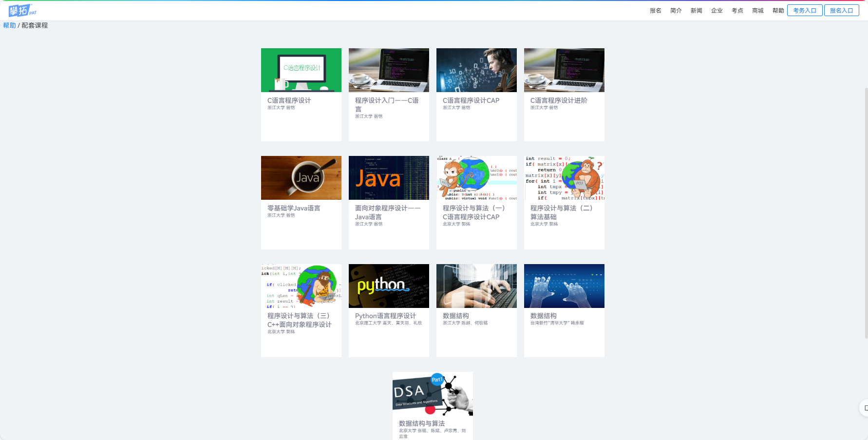Visit the 商城 navigation link

pos(757,10)
